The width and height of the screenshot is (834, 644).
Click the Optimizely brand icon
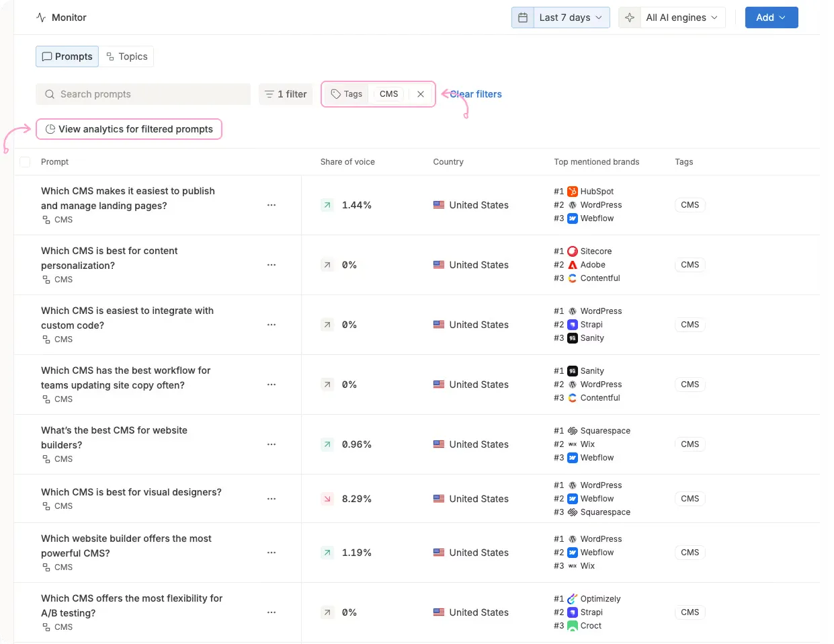click(x=573, y=599)
